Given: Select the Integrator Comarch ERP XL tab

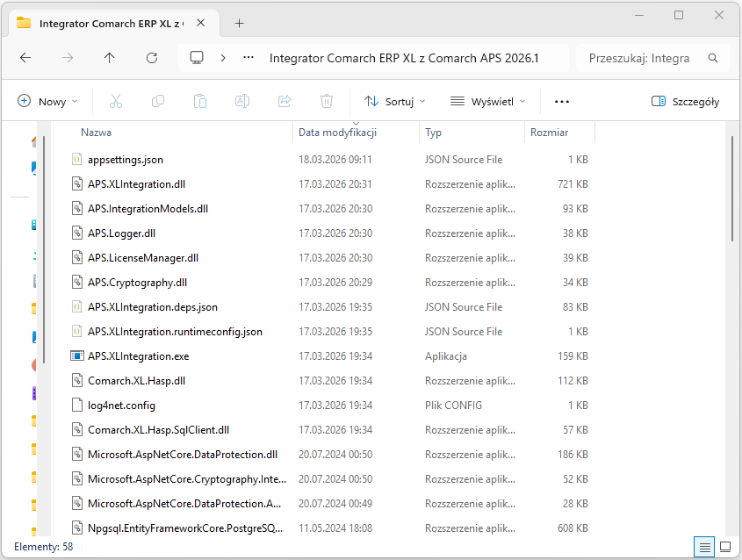Looking at the screenshot, I should click(114, 24).
